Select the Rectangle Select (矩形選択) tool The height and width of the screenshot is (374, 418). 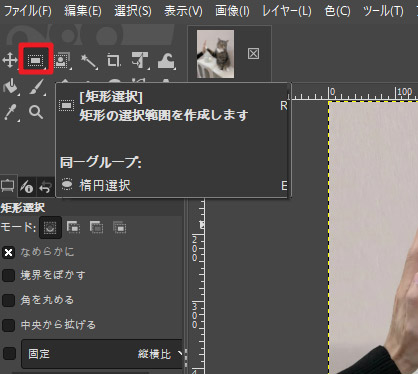point(35,61)
